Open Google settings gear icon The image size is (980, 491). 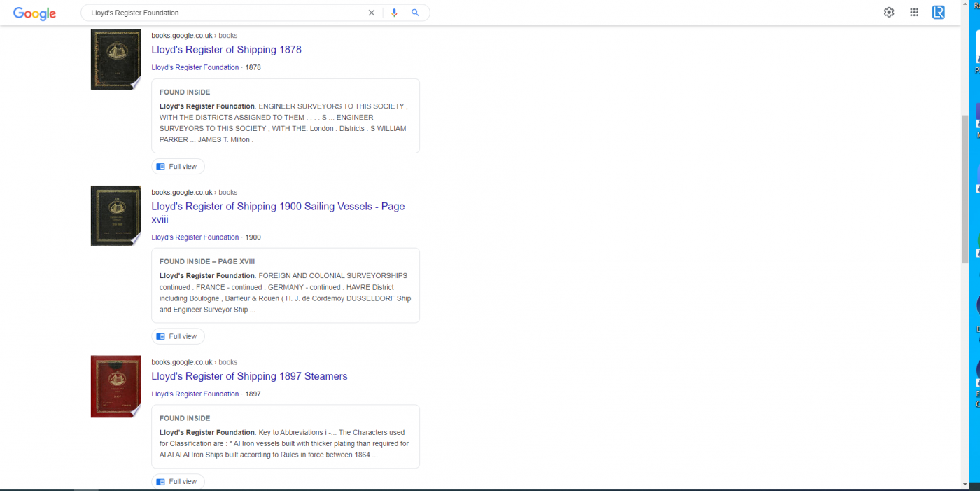pyautogui.click(x=889, y=12)
